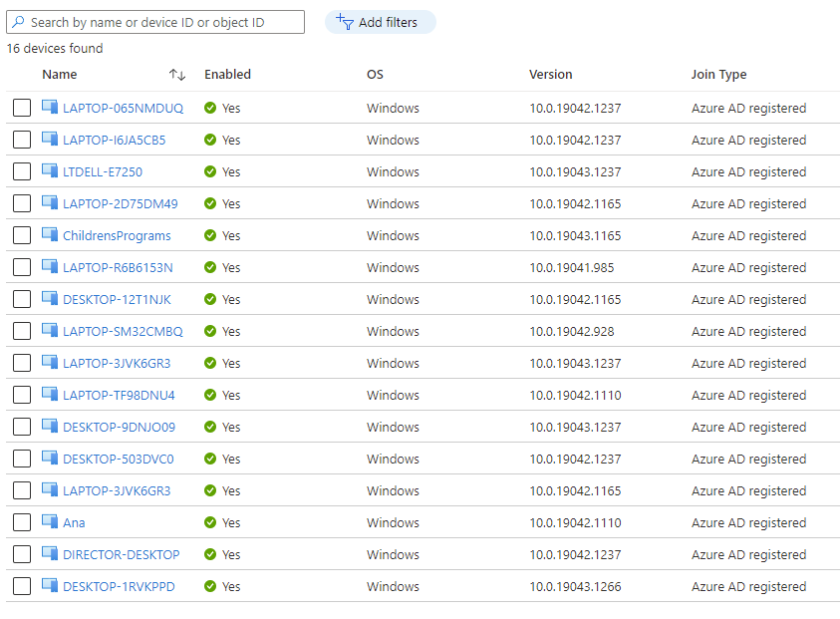Screen dimensions: 840x619
Task: Click the device icon for DESKTOP-12T1NJK
Action: click(x=50, y=298)
